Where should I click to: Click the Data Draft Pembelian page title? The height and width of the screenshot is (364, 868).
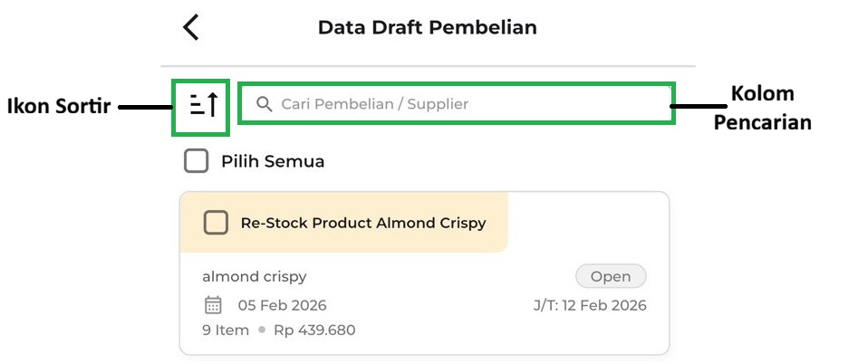tap(427, 27)
